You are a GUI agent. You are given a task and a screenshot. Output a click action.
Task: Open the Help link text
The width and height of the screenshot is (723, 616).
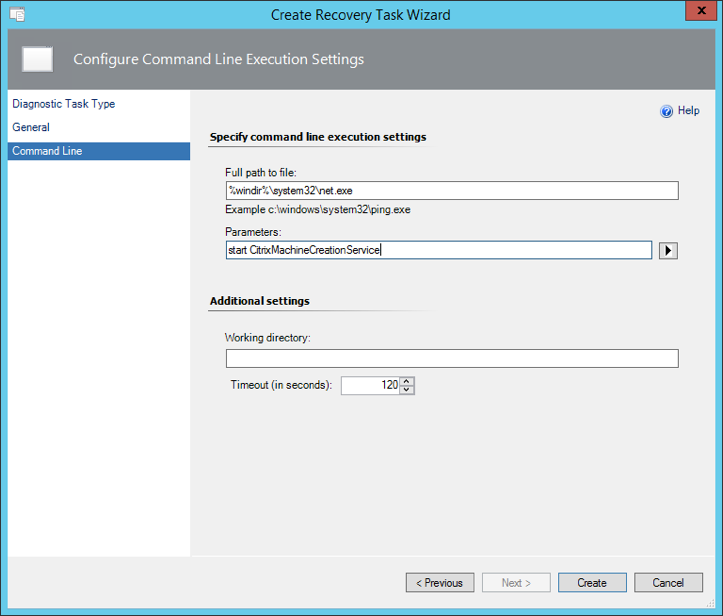pyautogui.click(x=688, y=111)
